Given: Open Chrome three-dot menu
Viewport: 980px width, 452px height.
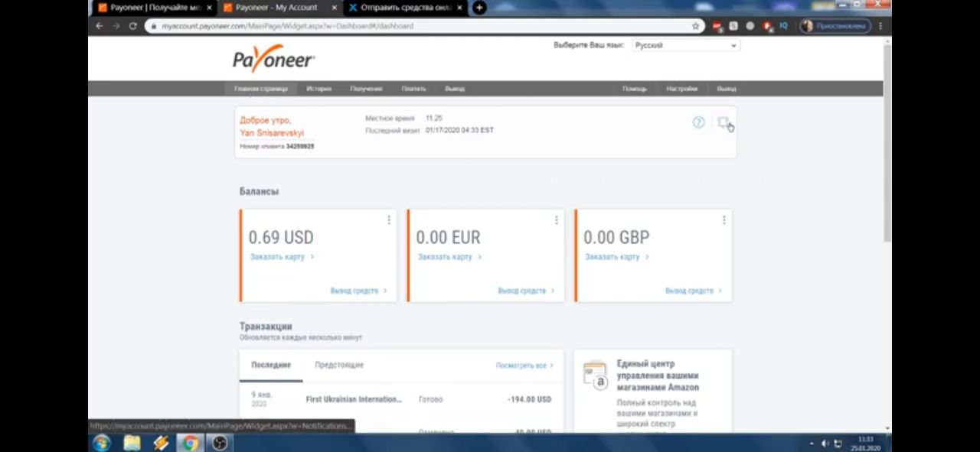Looking at the screenshot, I should pos(880,26).
